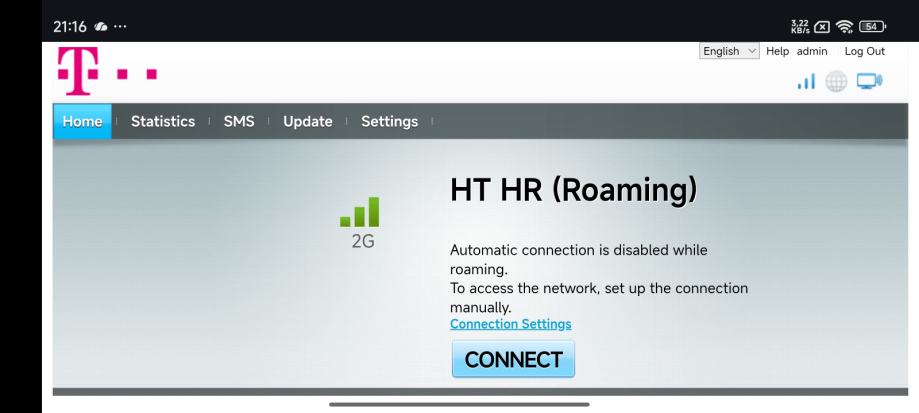Tap the battery indicator in status bar
Image resolution: width=919 pixels, height=413 pixels.
pyautogui.click(x=872, y=26)
